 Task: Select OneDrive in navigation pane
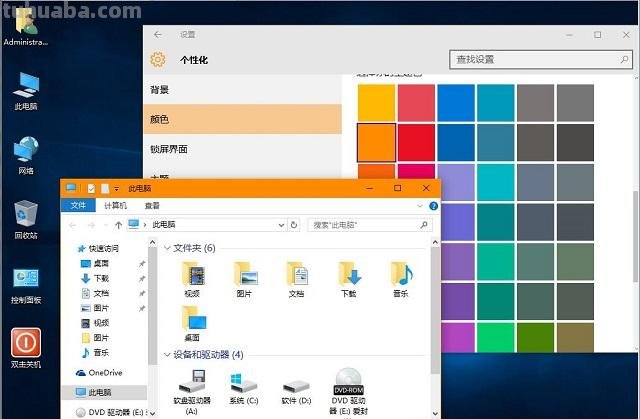click(99, 372)
